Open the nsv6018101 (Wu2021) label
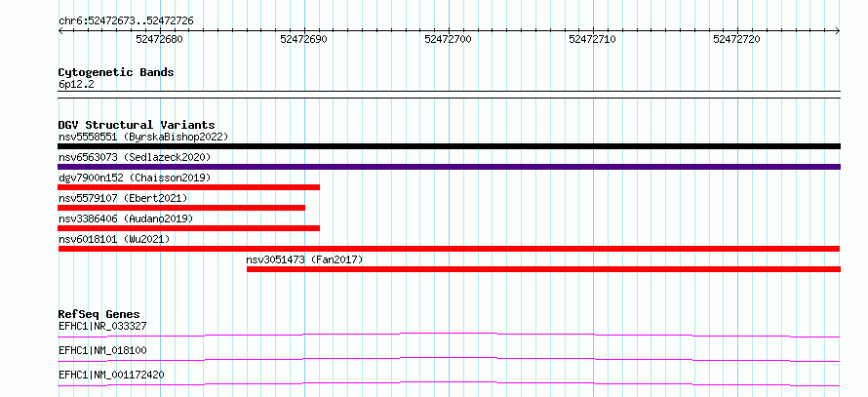 click(114, 239)
